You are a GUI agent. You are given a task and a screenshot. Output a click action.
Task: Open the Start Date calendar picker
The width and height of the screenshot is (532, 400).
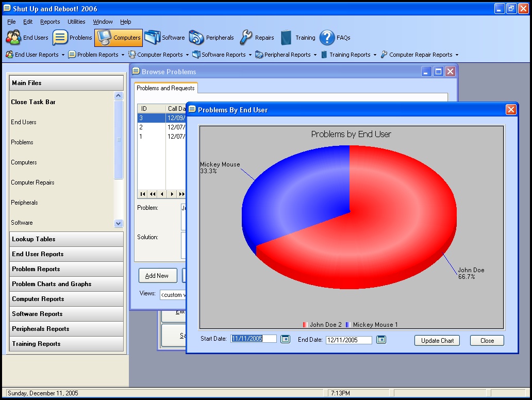285,339
